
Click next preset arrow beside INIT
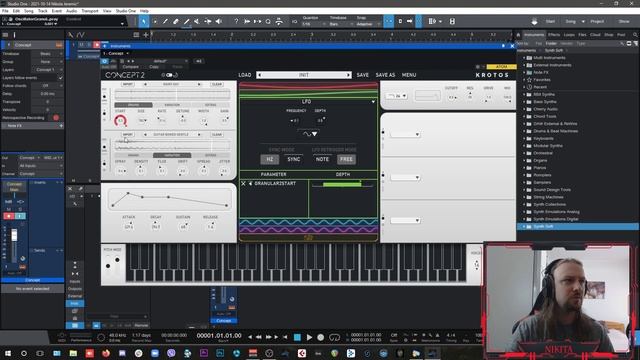pyautogui.click(x=348, y=75)
